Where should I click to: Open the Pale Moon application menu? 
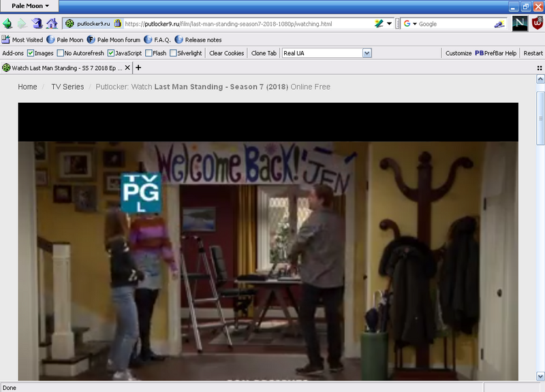pyautogui.click(x=29, y=6)
